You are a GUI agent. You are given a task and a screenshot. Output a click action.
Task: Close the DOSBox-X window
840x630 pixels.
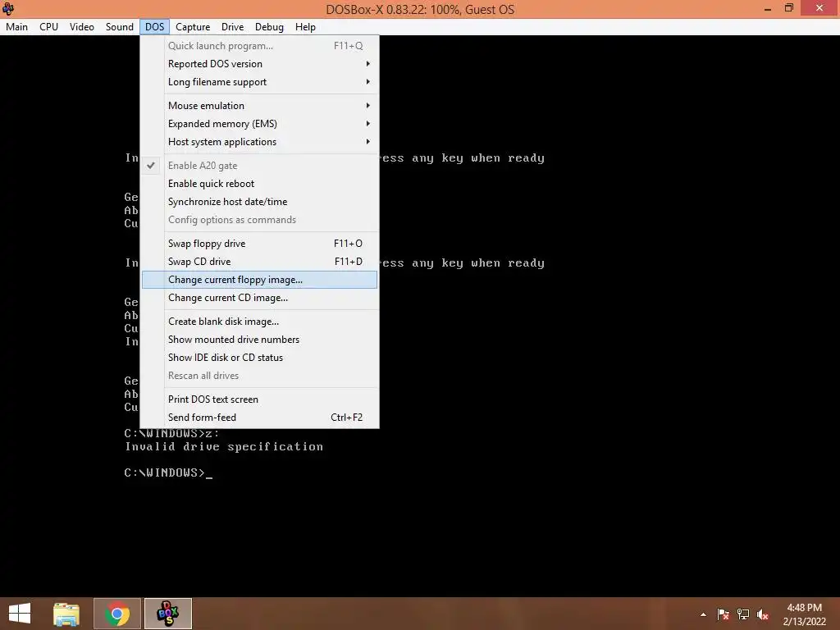pos(819,8)
